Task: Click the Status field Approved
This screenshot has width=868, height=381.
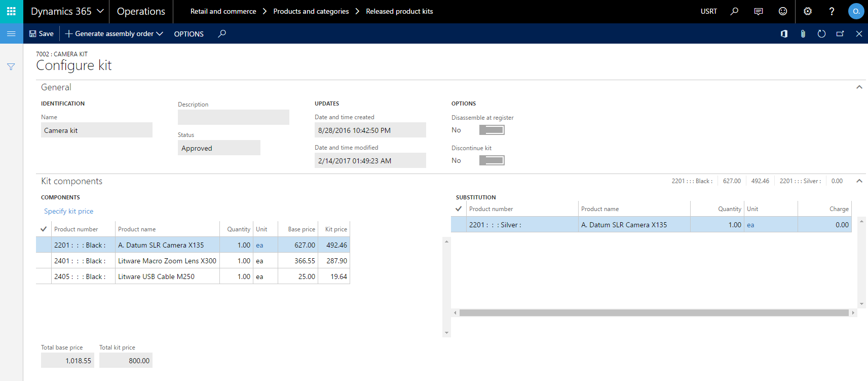Action: pos(219,148)
